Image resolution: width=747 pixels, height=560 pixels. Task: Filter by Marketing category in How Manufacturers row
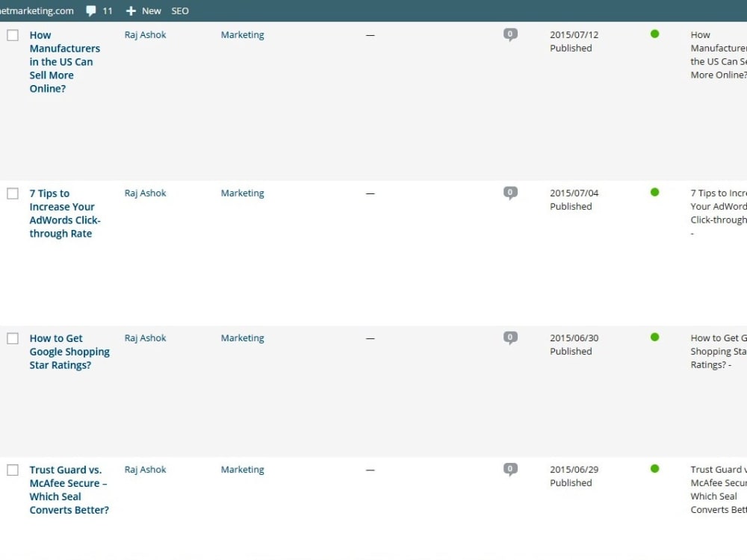click(243, 35)
